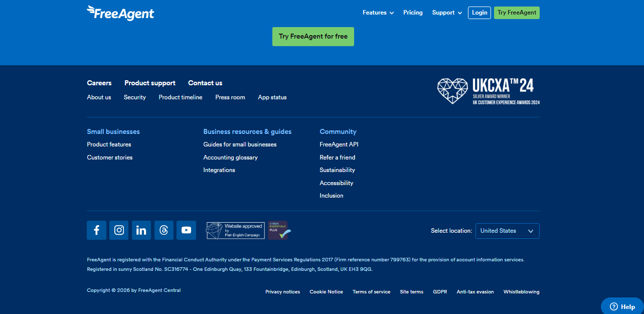The image size is (644, 314).
Task: Click the FreeAgent logo
Action: [120, 13]
